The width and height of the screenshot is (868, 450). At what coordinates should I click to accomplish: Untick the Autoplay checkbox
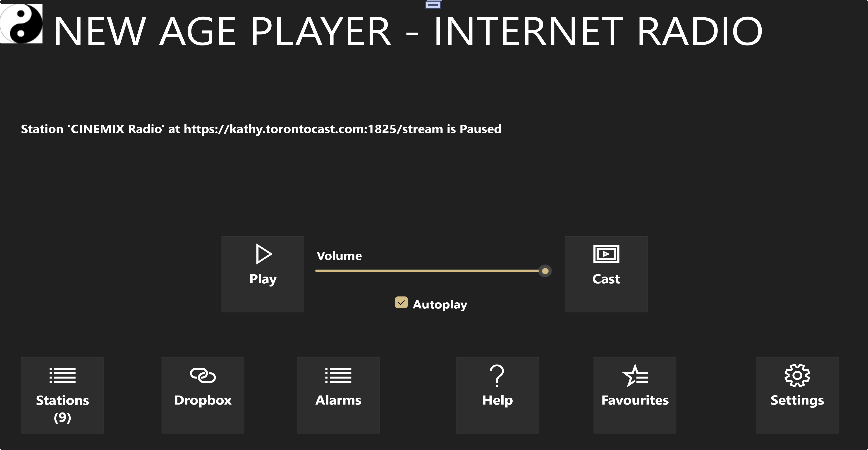(x=401, y=303)
